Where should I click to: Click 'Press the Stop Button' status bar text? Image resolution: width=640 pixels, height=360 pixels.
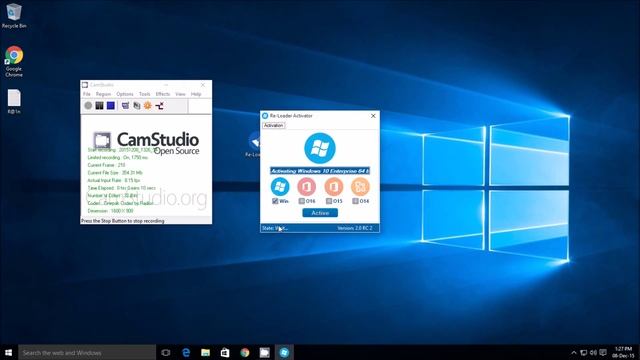click(x=122, y=221)
